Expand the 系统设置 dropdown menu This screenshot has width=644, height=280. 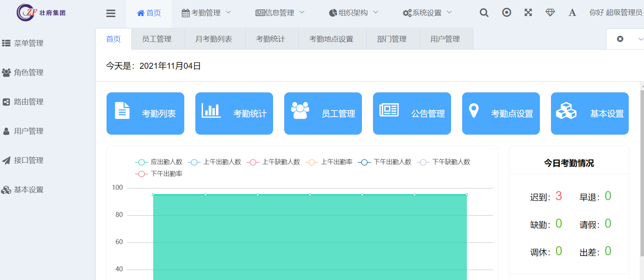[x=427, y=13]
